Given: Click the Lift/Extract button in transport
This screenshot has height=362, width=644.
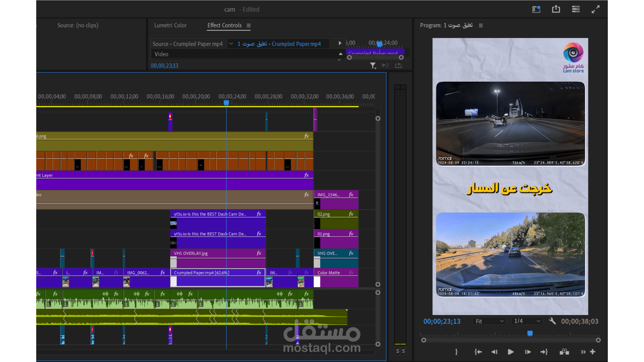Looking at the screenshot, I should [564, 352].
